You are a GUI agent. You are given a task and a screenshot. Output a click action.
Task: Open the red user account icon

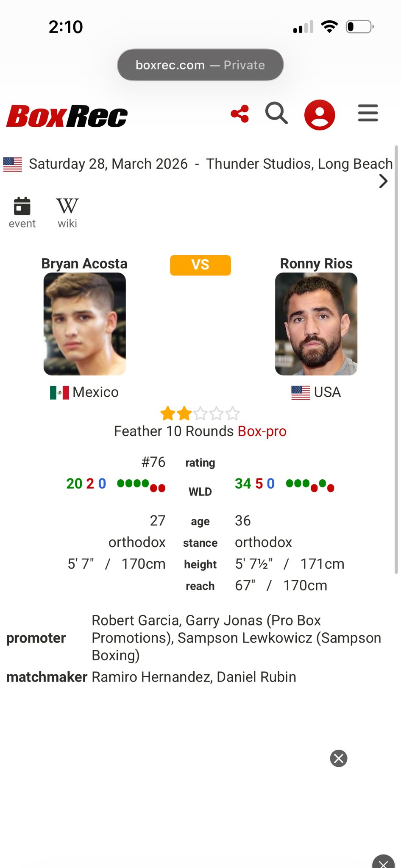[320, 114]
